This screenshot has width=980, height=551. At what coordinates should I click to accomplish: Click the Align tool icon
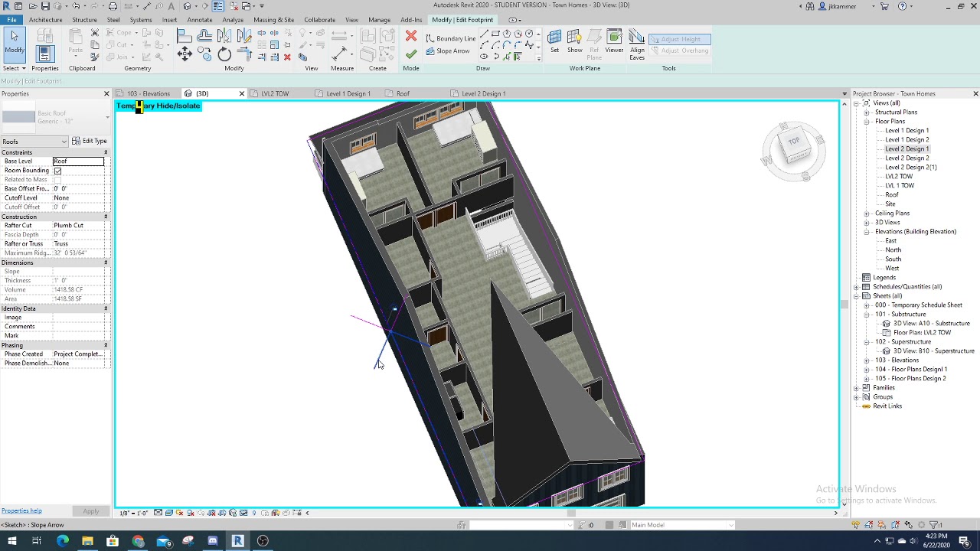(185, 34)
